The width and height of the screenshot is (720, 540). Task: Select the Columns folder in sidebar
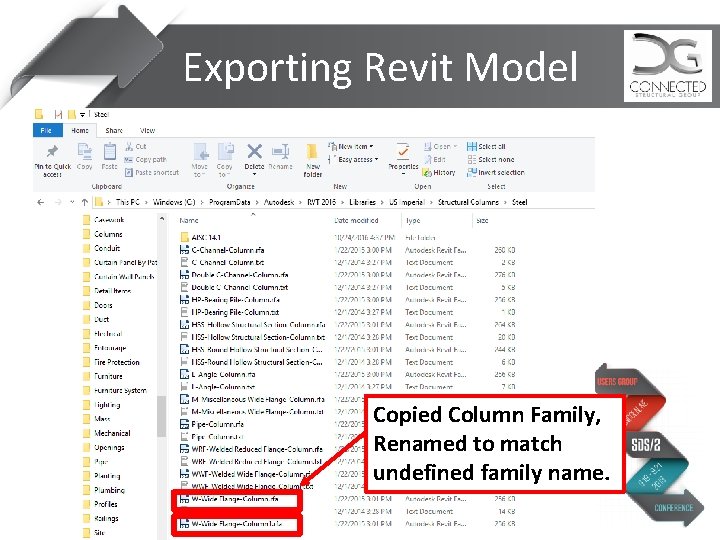click(102, 234)
